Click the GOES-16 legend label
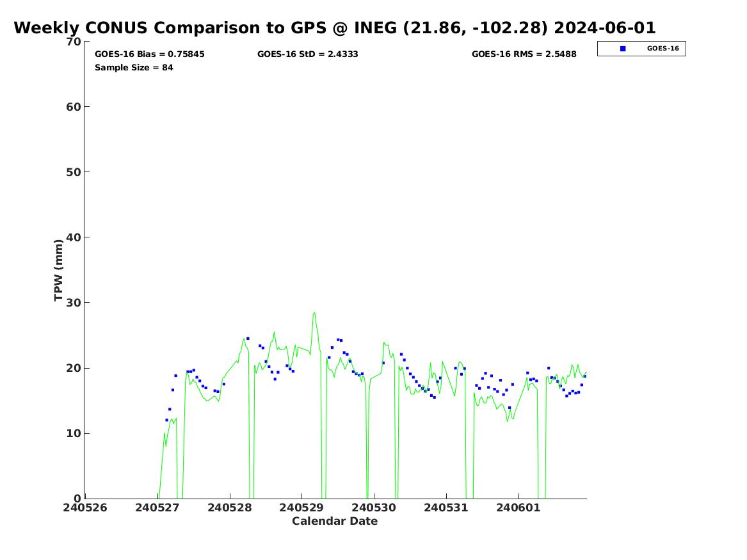Image resolution: width=747 pixels, height=560 pixels. (663, 49)
